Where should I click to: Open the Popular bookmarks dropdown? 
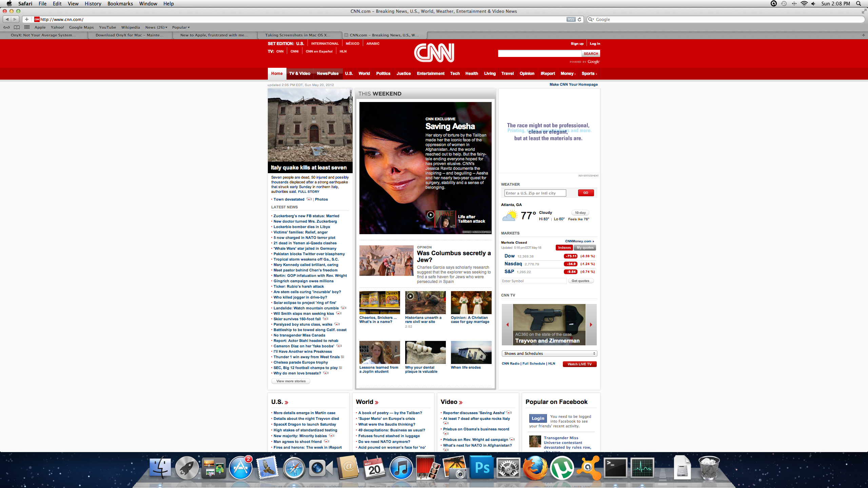pos(181,27)
